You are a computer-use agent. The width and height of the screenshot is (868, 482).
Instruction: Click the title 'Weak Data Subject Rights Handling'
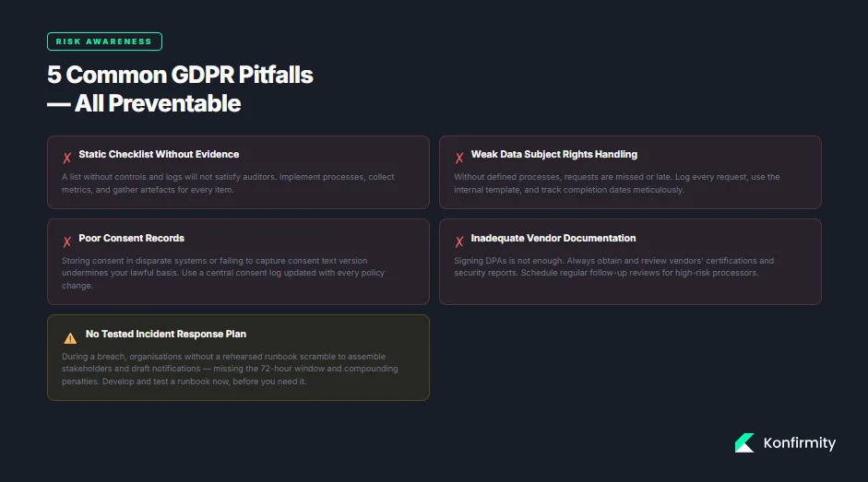click(554, 155)
